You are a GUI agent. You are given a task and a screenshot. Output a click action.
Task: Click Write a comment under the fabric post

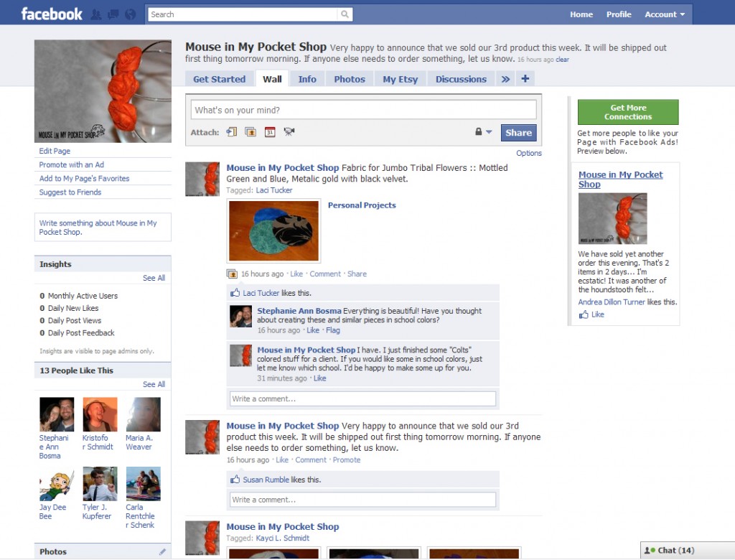[x=362, y=398]
